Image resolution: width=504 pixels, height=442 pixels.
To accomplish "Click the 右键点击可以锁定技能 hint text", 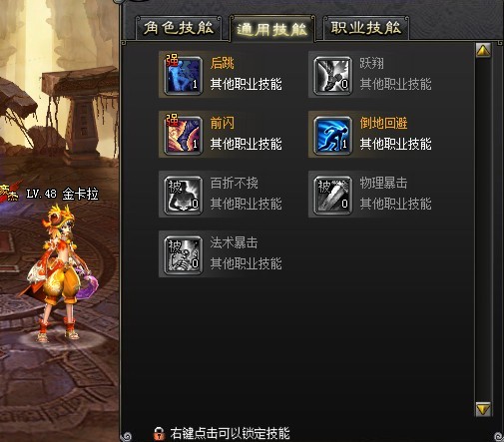I will pyautogui.click(x=230, y=434).
